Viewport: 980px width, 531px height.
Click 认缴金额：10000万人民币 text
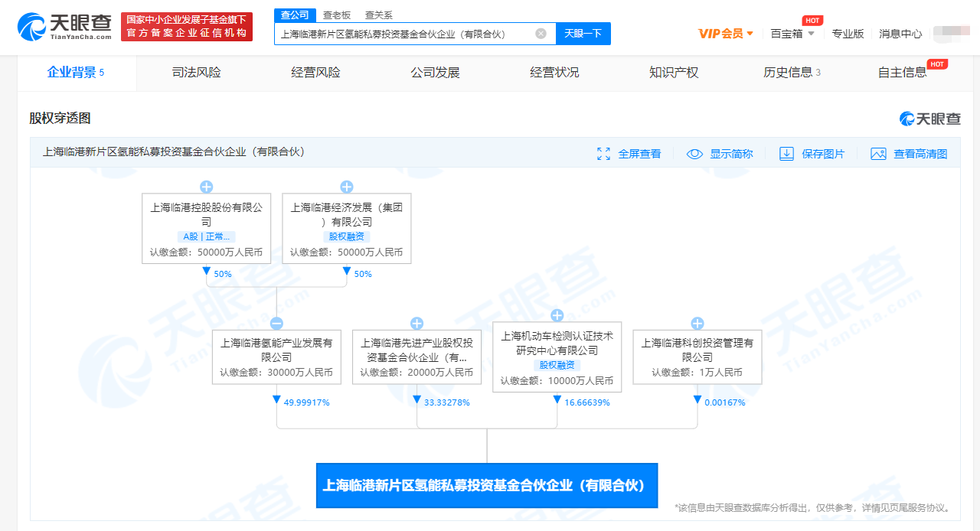557,380
